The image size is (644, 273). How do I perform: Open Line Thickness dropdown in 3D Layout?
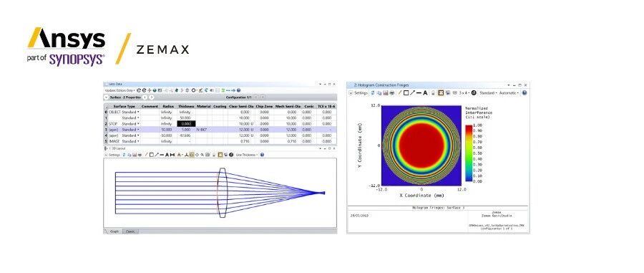pyautogui.click(x=246, y=155)
